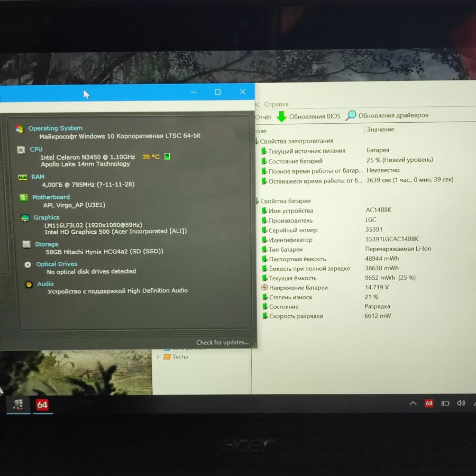Screen dimensions: 476x476
Task: Expand the Тесты tree node arrow
Action: tap(158, 357)
